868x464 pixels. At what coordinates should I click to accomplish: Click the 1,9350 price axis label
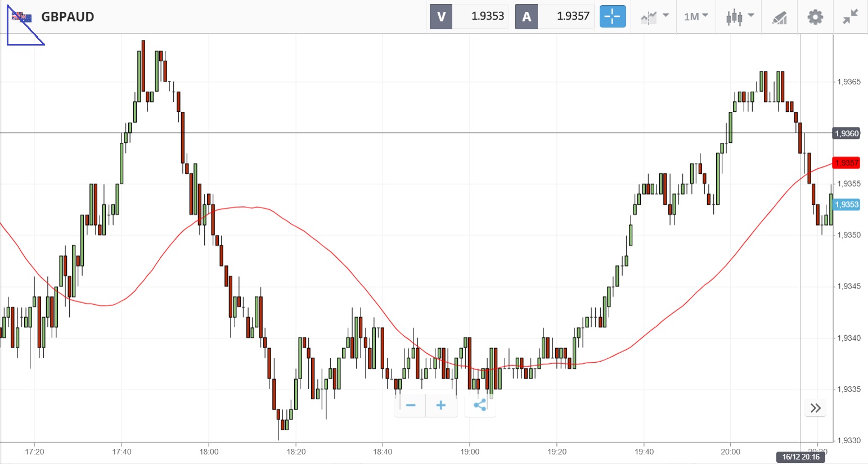tap(849, 235)
